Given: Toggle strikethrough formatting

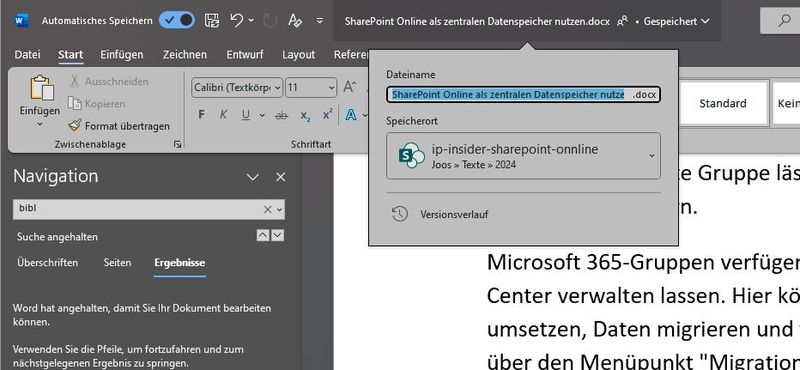Looking at the screenshot, I should point(281,115).
